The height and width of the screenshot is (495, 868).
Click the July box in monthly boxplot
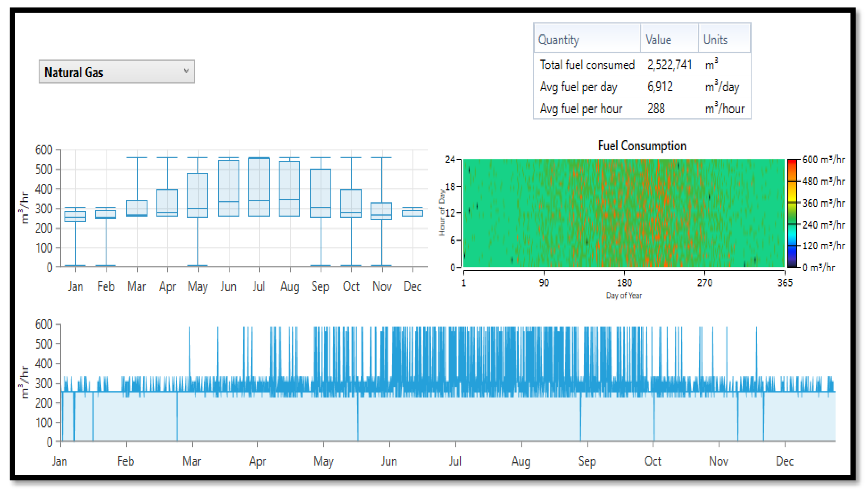coord(259,187)
